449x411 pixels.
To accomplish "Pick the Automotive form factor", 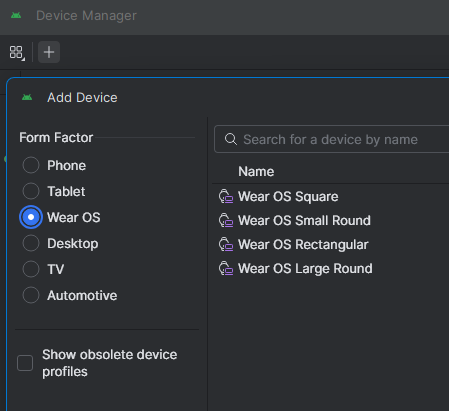I will [31, 295].
